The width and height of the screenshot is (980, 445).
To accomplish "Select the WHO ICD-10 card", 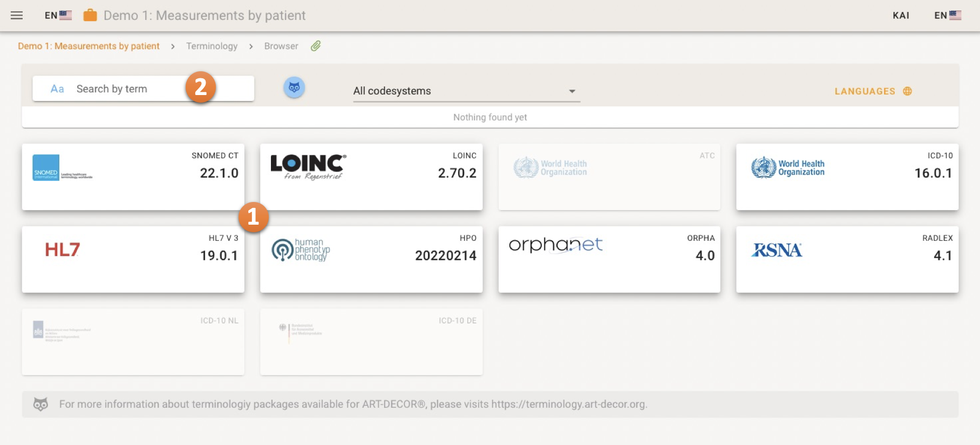I will (847, 177).
